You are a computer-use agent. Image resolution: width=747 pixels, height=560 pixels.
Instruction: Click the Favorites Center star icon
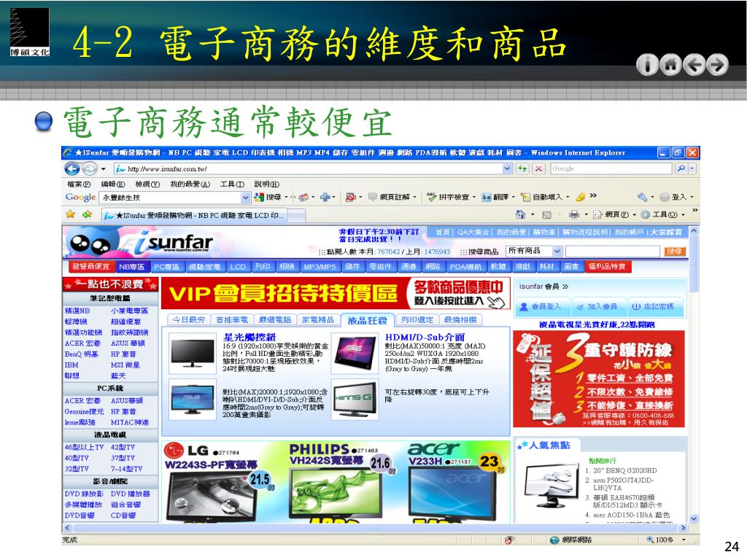click(71, 214)
